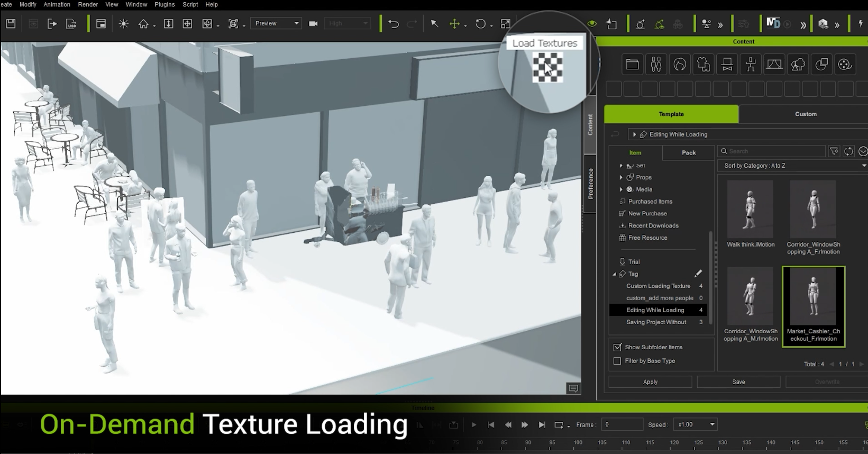Screen dimensions: 868x454
Task: Click the camera record icon
Action: click(x=313, y=23)
